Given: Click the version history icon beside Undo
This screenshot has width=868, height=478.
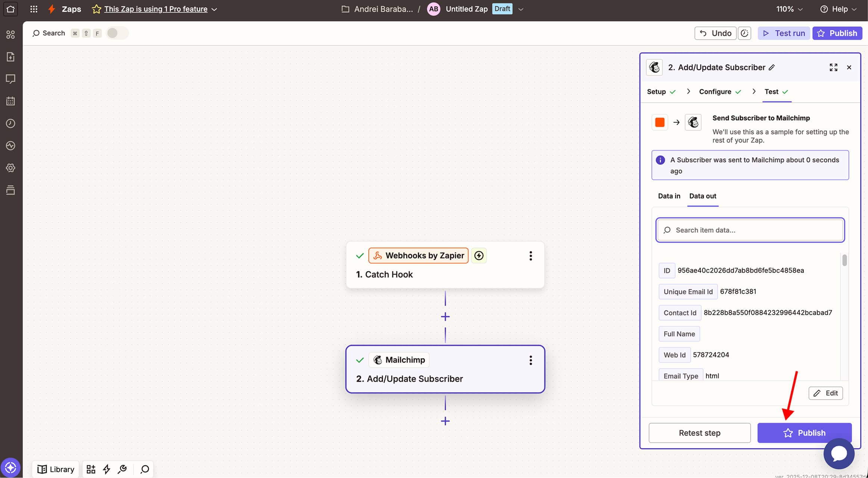Looking at the screenshot, I should click(x=744, y=33).
